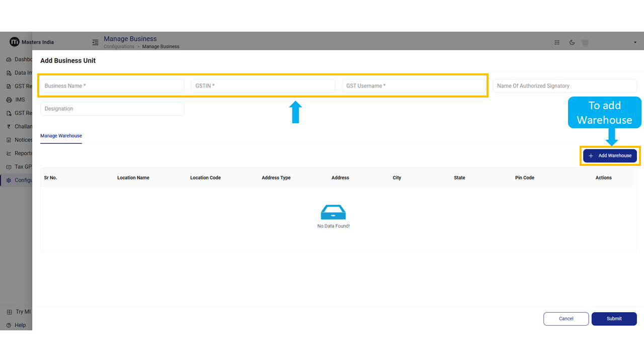644x362 pixels.
Task: Collapse sidebar with the hamburger menu icon
Action: [x=95, y=43]
